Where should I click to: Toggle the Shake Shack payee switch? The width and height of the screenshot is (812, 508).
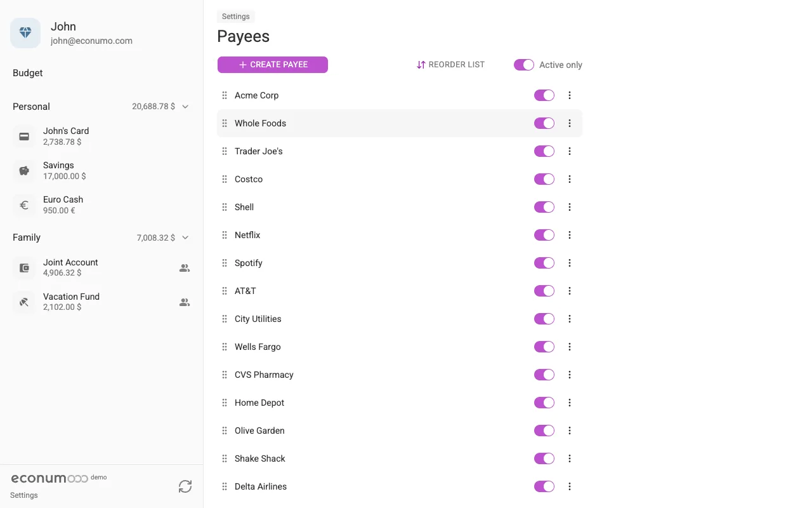point(544,458)
